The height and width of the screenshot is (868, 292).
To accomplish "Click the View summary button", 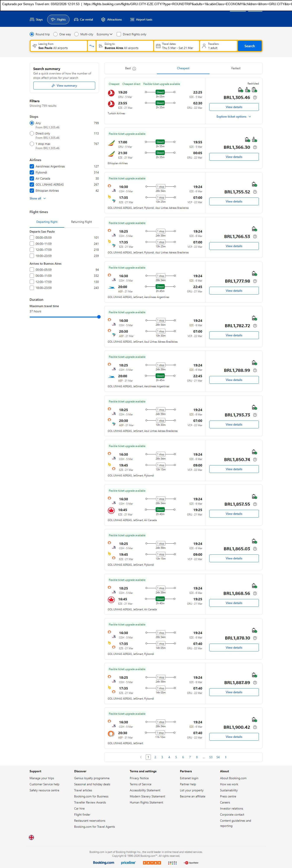I will (x=64, y=86).
